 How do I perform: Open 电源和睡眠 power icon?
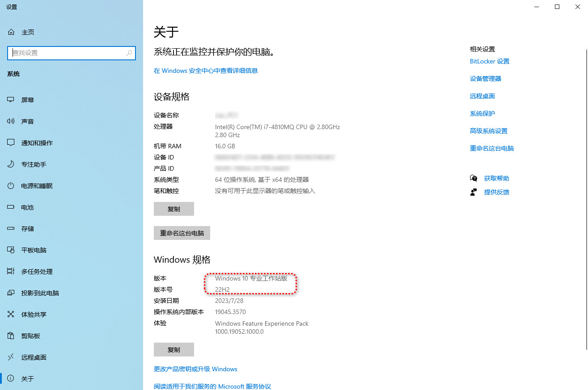(x=11, y=186)
